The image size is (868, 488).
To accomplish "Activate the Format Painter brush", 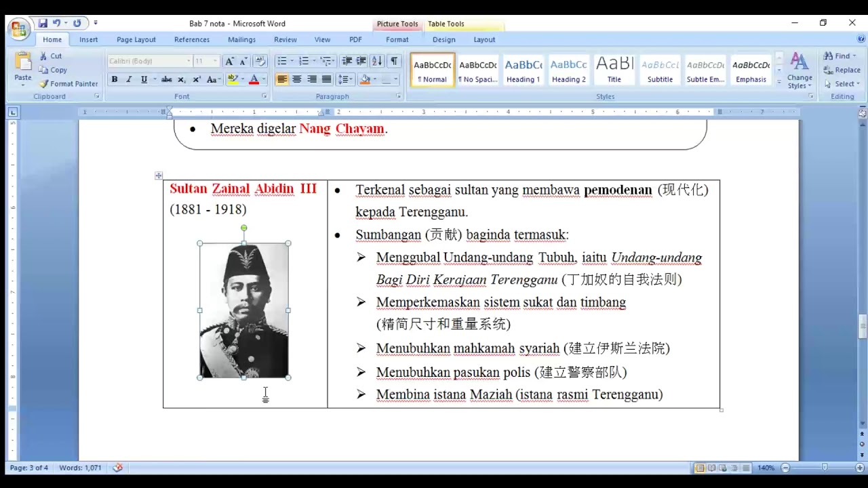I will click(x=43, y=84).
